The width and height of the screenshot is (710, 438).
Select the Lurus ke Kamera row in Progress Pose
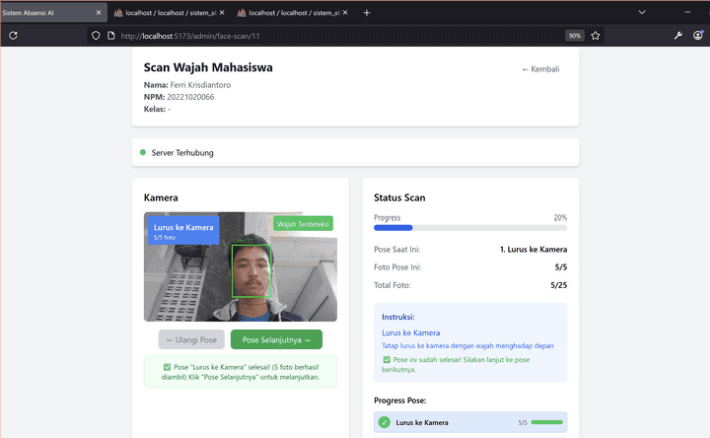point(470,422)
